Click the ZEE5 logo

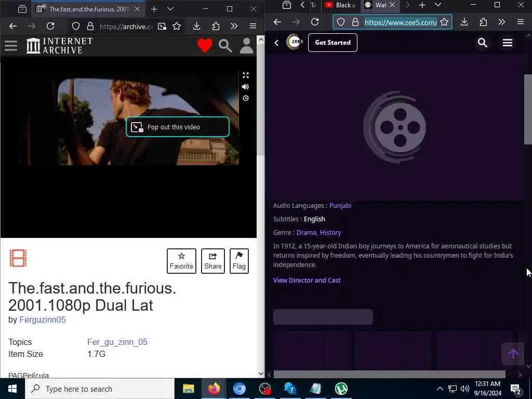coord(295,42)
